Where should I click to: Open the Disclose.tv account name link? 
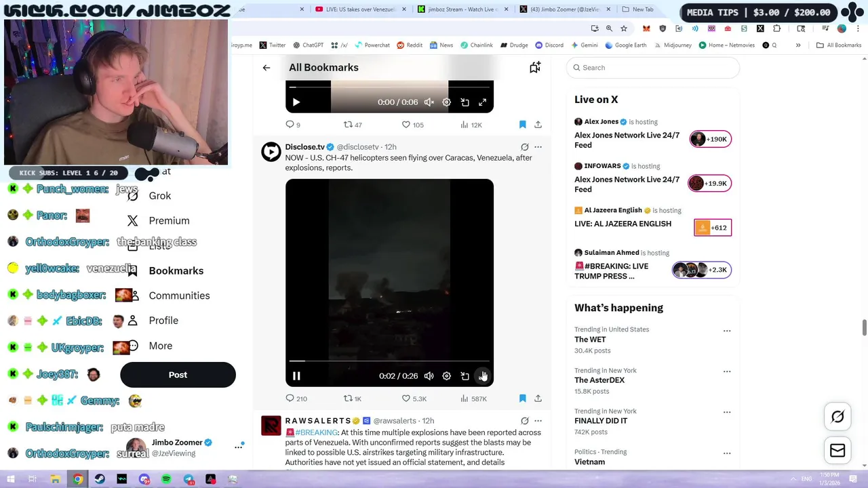tap(304, 147)
